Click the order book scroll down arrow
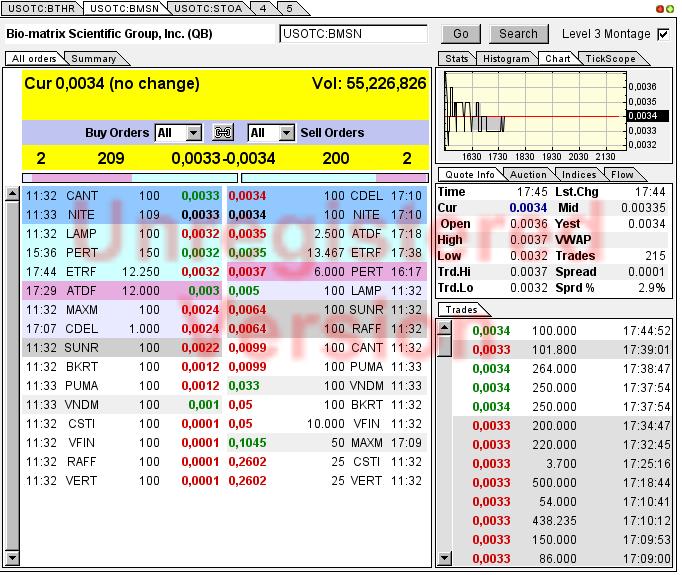This screenshot has width=682, height=575. 13,558
